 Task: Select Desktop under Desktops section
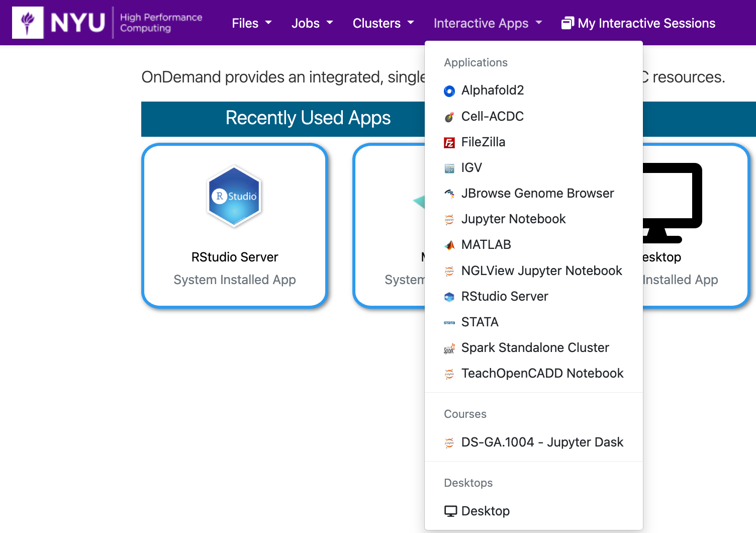534,511
